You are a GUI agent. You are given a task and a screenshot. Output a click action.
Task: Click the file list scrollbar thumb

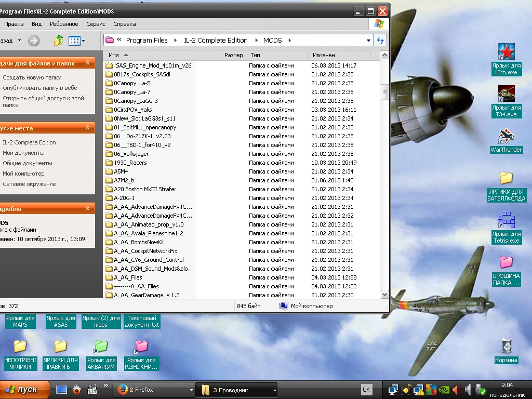(x=384, y=92)
